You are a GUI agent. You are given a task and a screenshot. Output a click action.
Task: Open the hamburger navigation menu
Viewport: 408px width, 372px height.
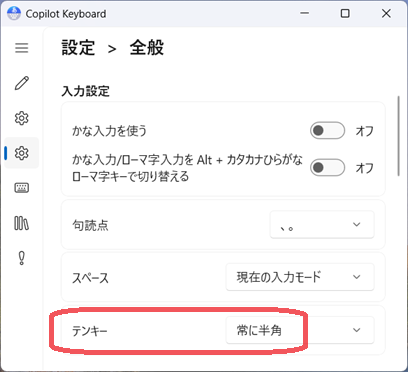[x=22, y=48]
